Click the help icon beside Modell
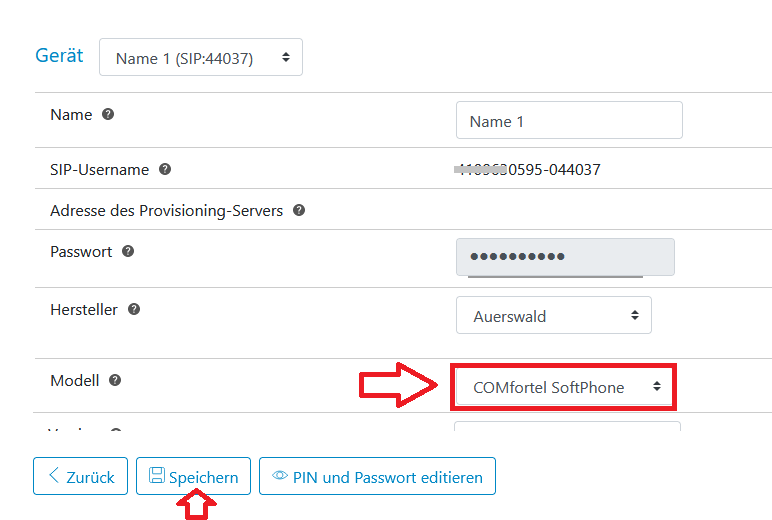The width and height of the screenshot is (772, 520). click(115, 380)
